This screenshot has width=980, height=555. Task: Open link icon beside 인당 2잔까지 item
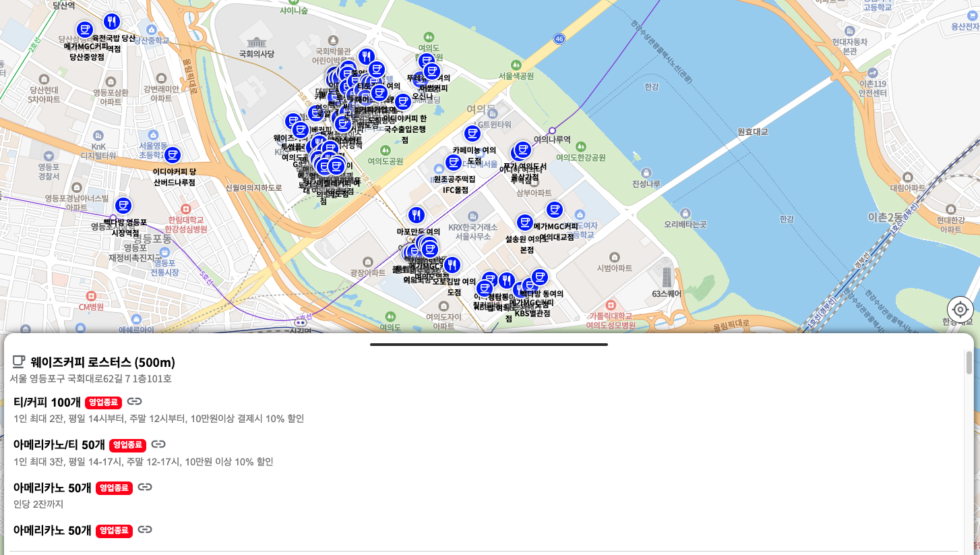click(x=145, y=487)
